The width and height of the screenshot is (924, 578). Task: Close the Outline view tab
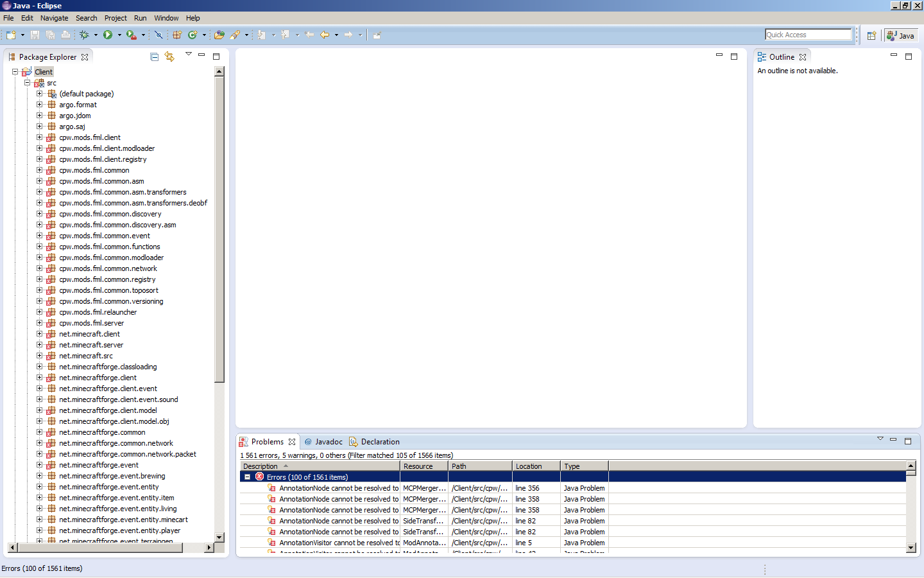[803, 57]
